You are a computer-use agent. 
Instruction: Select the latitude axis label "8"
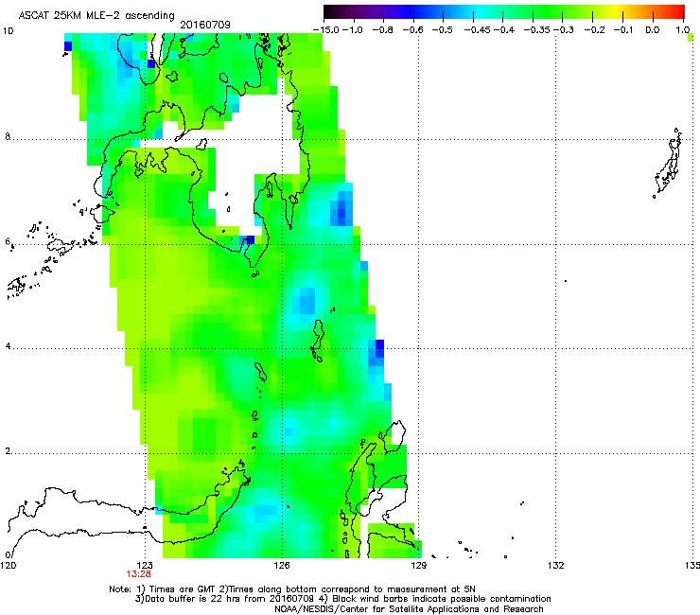click(8, 136)
